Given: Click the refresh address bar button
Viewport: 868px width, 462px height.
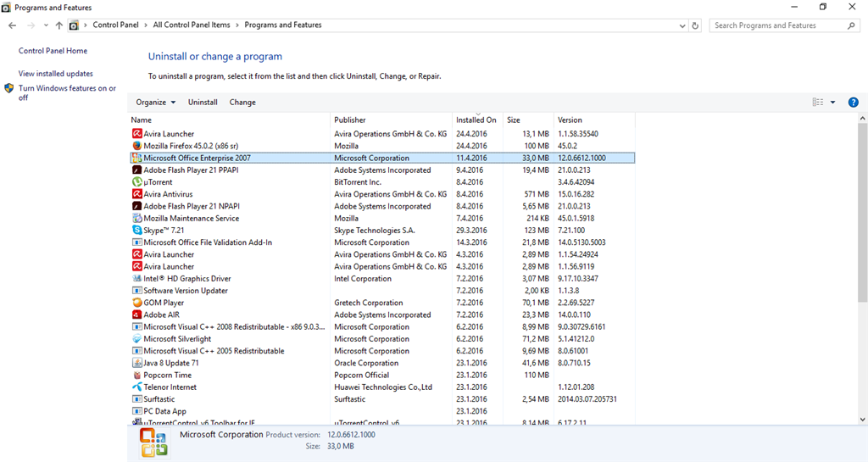Looking at the screenshot, I should [x=695, y=25].
